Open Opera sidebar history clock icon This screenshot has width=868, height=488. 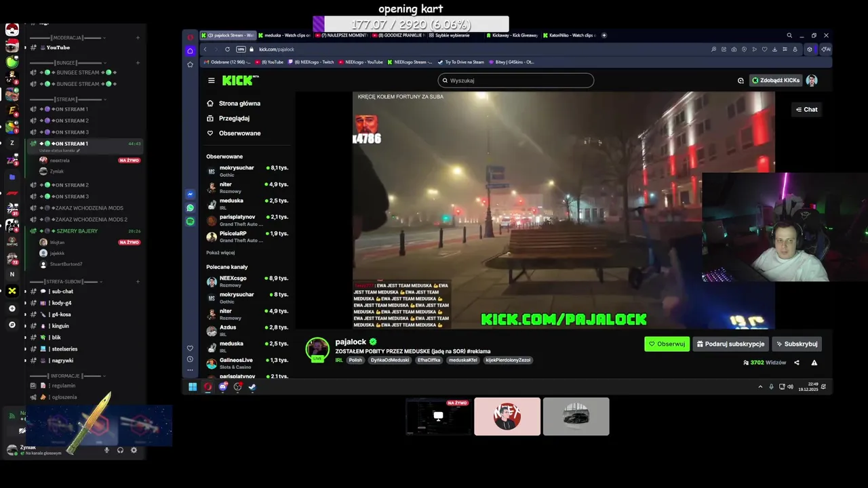click(191, 359)
